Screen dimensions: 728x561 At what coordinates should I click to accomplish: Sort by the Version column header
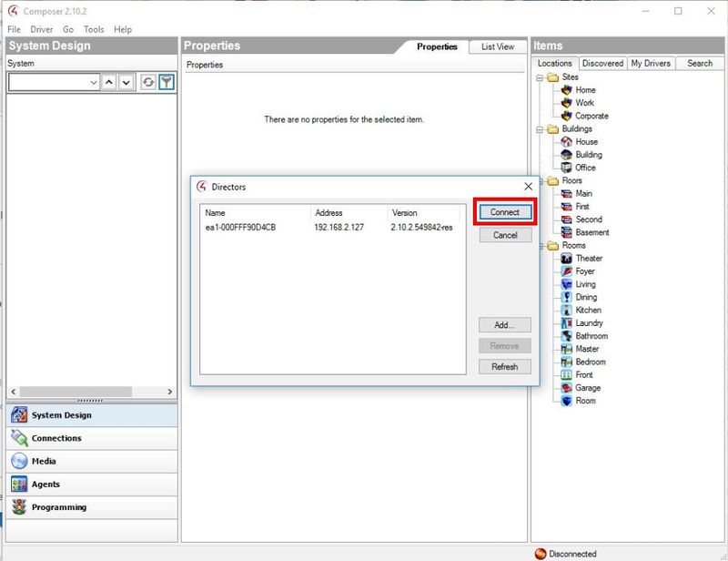coord(423,213)
